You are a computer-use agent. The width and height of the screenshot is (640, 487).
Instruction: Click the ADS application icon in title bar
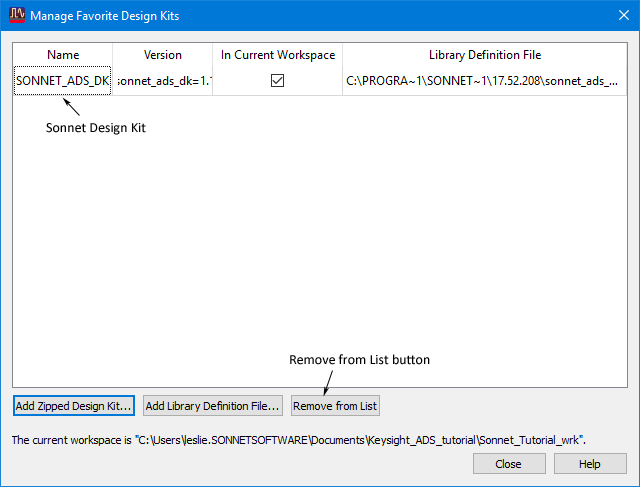click(17, 15)
